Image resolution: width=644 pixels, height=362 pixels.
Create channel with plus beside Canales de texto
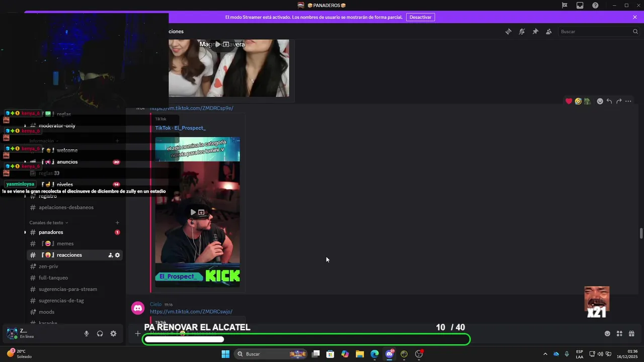[x=117, y=223]
